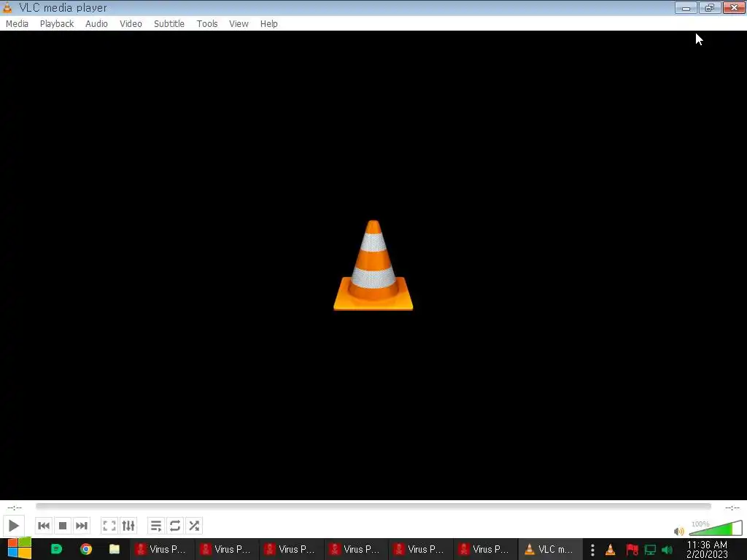Open the View menu
747x560 pixels.
[x=239, y=24]
